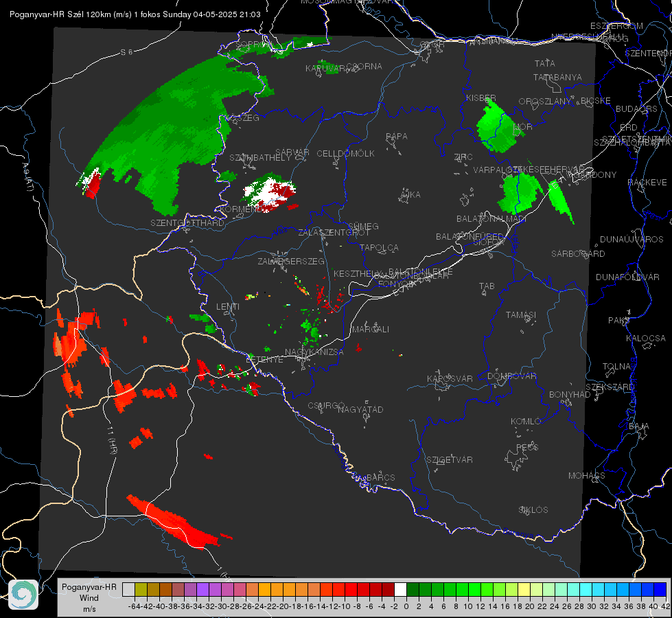Choose the dark blue swatch above label 42
672x618 pixels.
(660, 590)
